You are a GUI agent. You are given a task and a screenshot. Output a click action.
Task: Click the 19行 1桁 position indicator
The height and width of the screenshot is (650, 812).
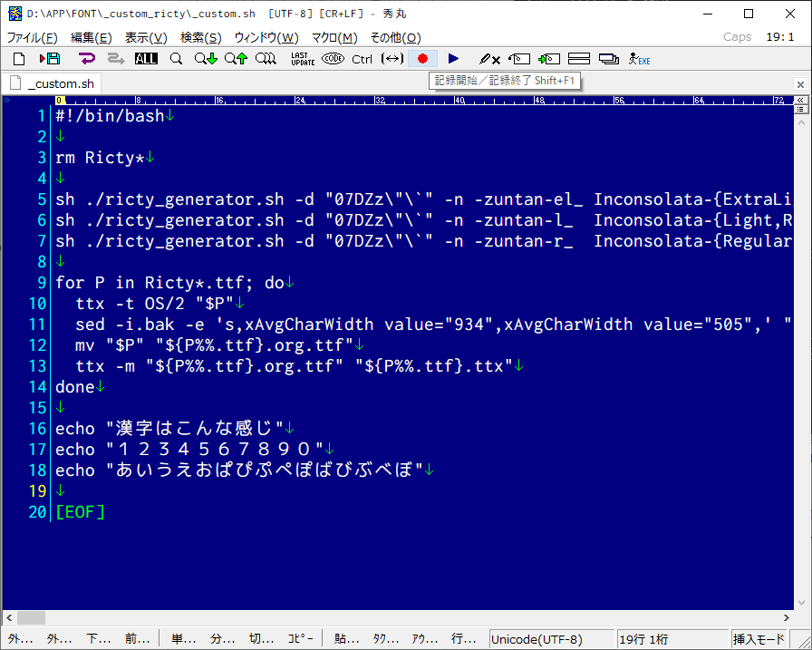coord(672,639)
